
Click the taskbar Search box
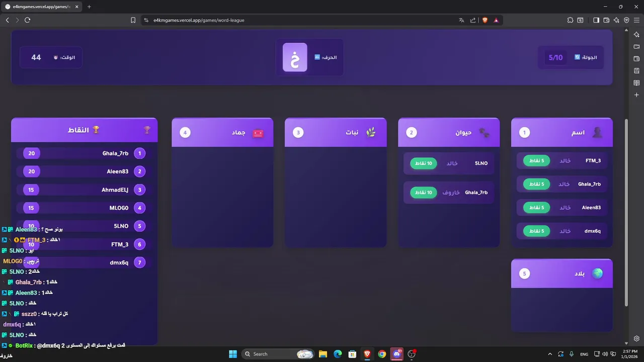point(278,354)
